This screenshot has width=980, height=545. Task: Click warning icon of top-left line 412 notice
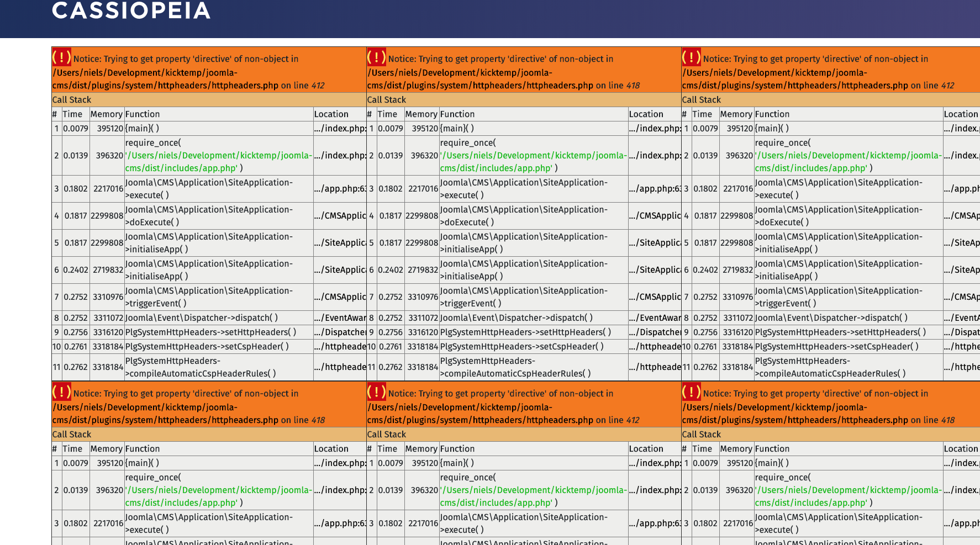(62, 57)
